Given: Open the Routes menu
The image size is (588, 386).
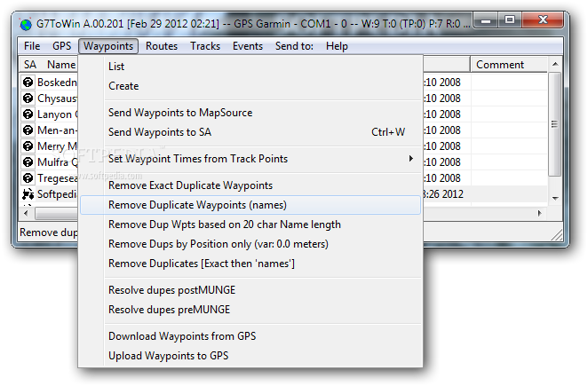Looking at the screenshot, I should (162, 46).
